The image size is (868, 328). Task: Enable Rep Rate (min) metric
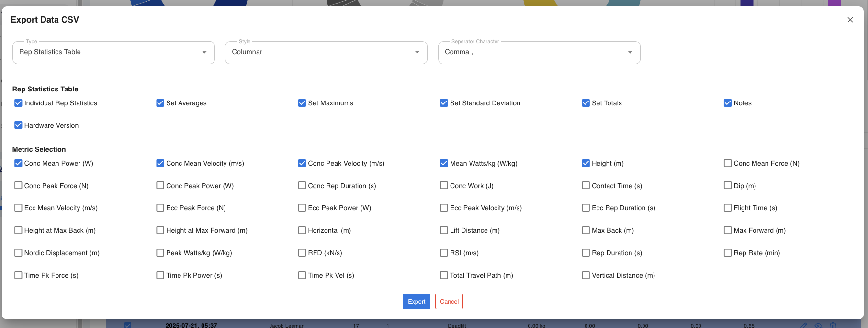click(728, 253)
